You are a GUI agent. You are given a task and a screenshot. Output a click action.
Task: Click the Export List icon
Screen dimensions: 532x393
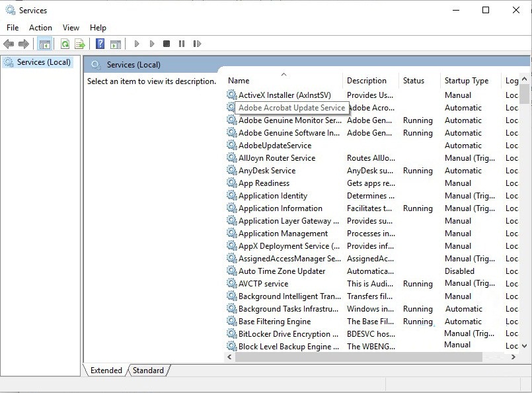80,44
